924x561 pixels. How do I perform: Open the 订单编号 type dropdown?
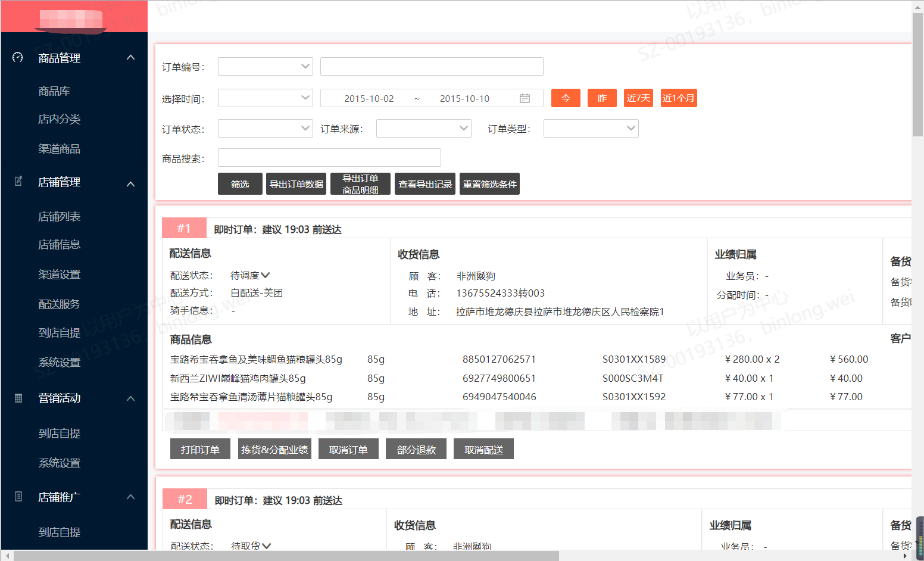click(266, 66)
